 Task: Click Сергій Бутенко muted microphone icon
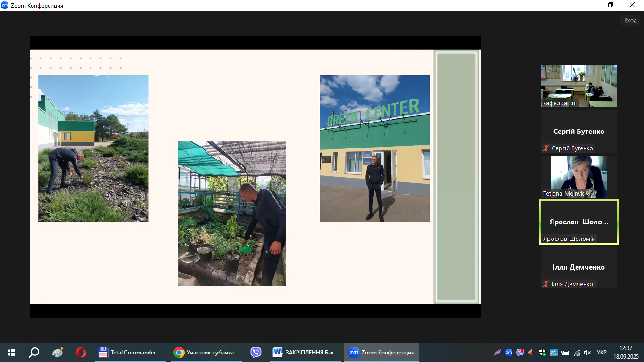click(546, 148)
